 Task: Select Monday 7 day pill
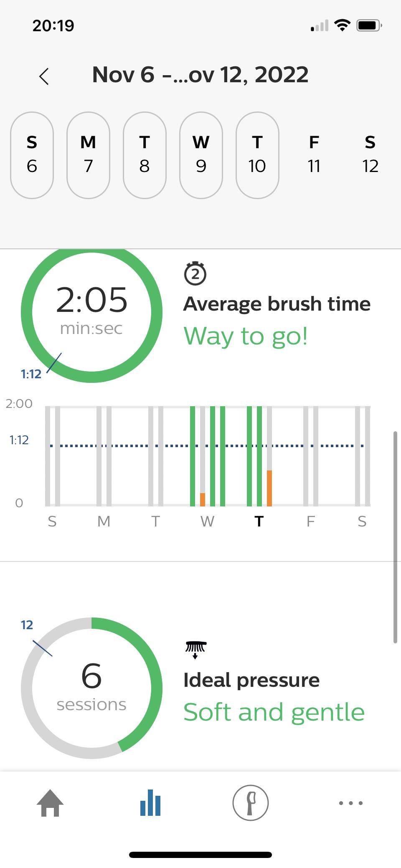coord(88,155)
